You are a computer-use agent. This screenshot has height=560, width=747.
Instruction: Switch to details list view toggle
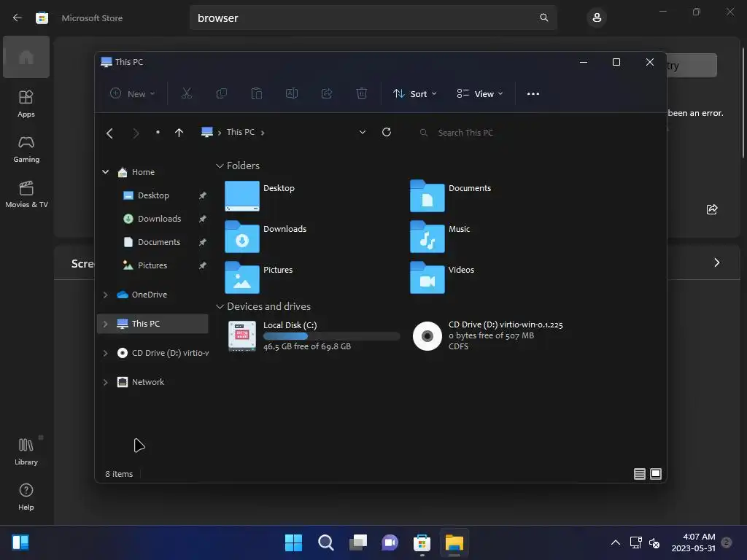tap(639, 474)
